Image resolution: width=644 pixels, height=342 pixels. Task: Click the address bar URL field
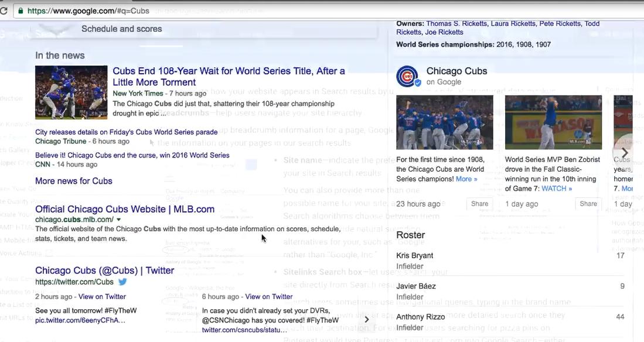tap(329, 11)
